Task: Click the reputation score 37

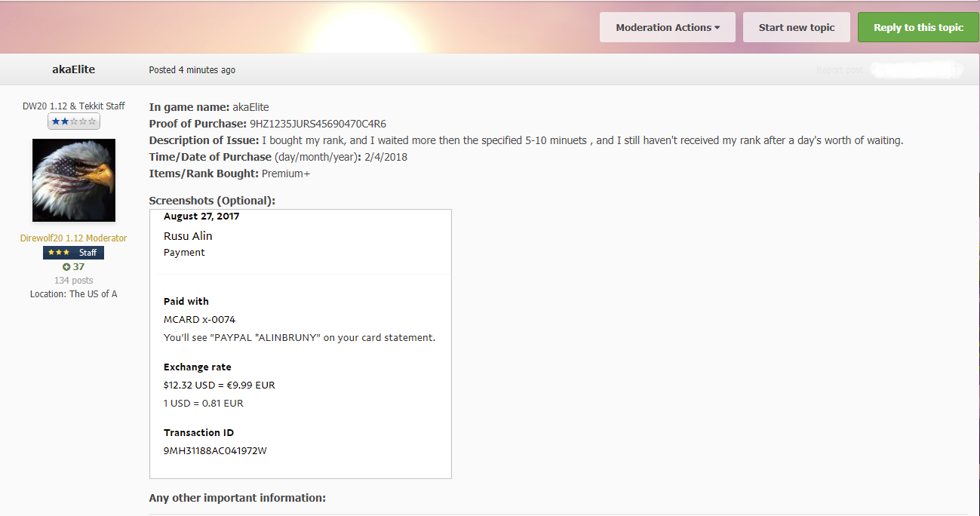Action: (x=78, y=266)
